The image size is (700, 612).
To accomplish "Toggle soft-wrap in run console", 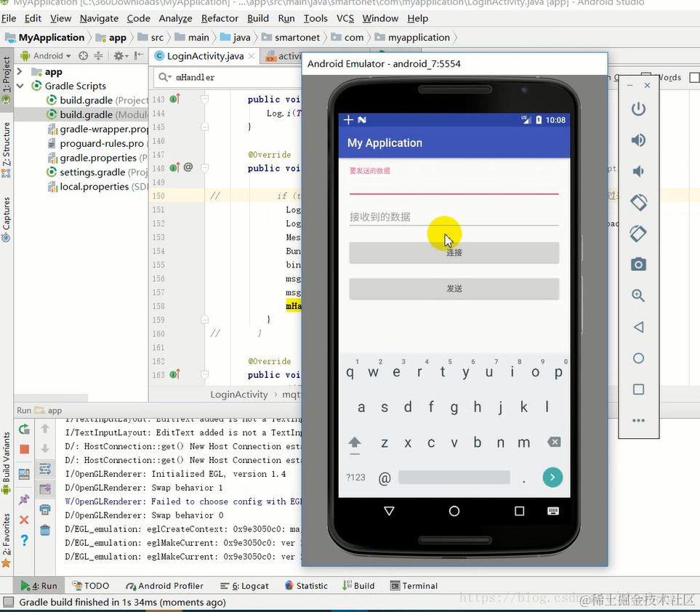I will pos(45,469).
